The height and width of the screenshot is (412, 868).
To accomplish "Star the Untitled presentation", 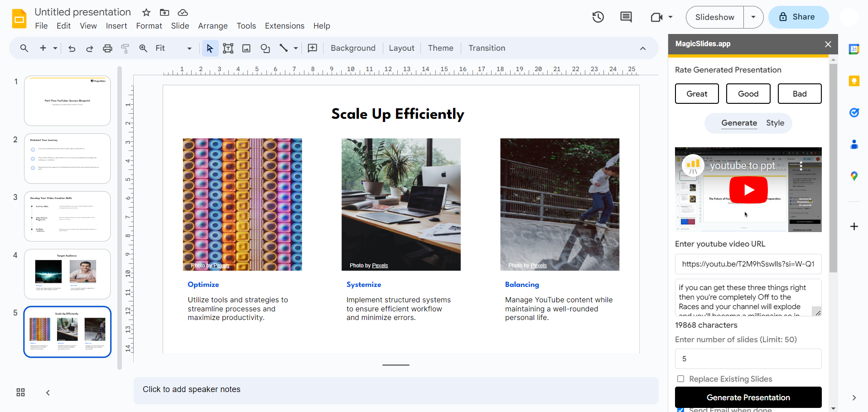I will tap(146, 12).
